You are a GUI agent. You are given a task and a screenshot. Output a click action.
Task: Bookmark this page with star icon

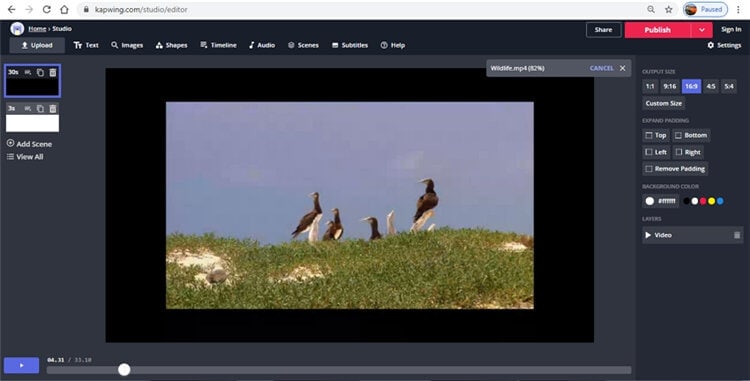[669, 9]
